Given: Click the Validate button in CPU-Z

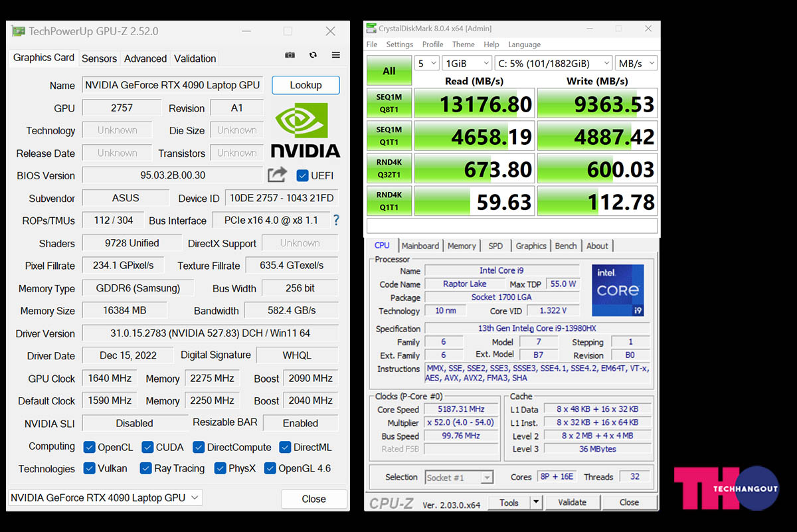Looking at the screenshot, I should tap(572, 502).
